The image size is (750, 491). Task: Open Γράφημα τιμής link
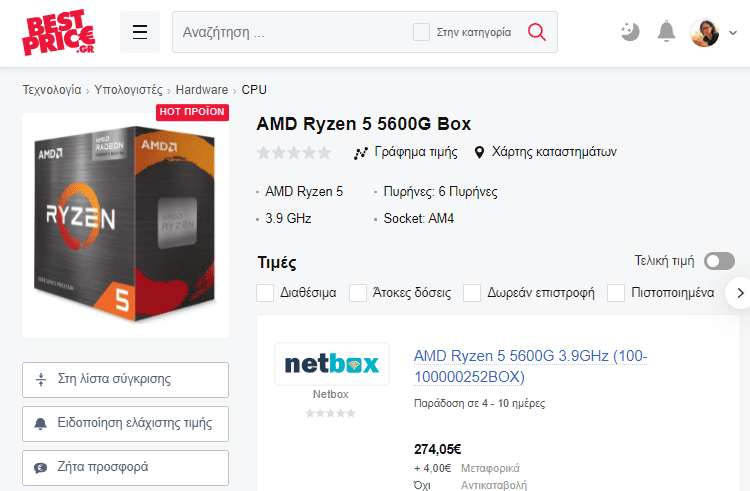(x=416, y=152)
